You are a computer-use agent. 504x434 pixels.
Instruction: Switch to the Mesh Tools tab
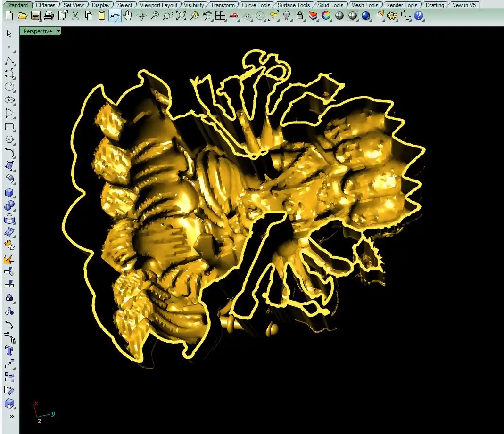[x=364, y=5]
